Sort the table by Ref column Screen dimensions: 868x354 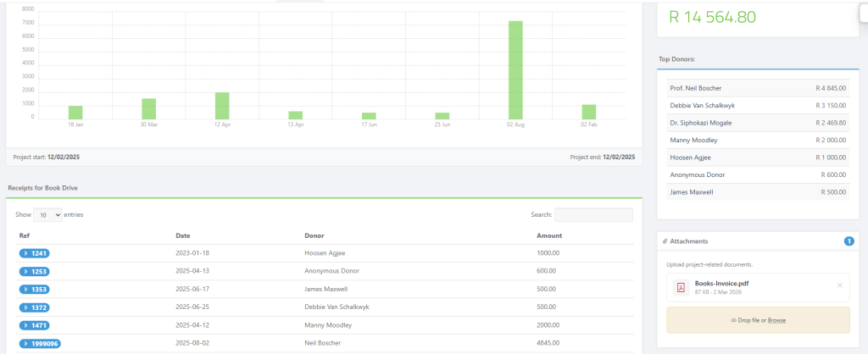click(25, 235)
